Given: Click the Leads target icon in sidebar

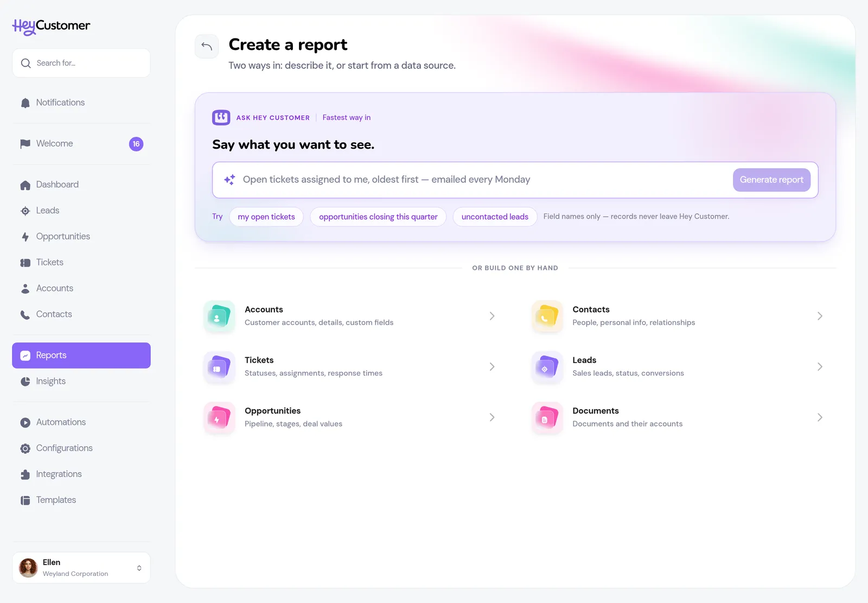Looking at the screenshot, I should click(x=25, y=211).
